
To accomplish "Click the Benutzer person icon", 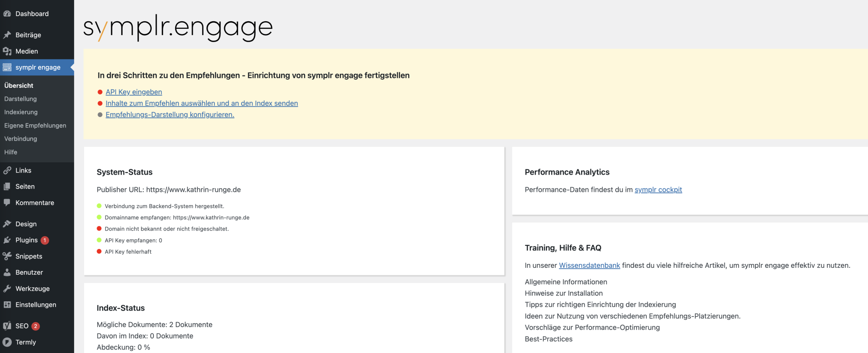I will [7, 272].
